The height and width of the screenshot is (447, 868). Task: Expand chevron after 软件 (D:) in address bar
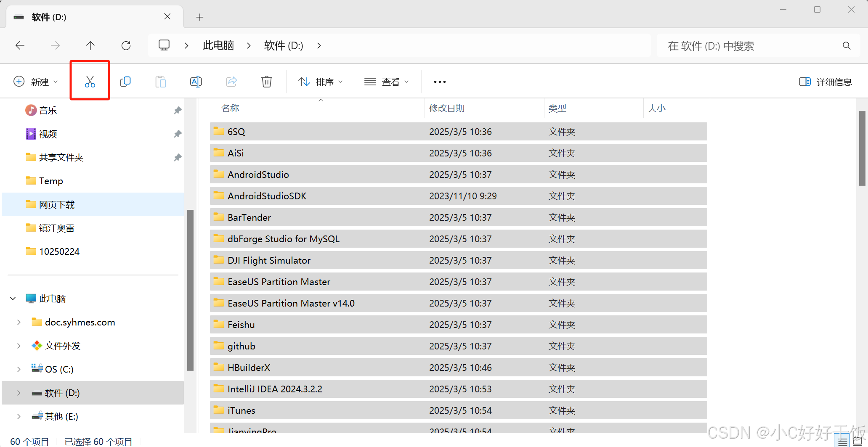[319, 45]
